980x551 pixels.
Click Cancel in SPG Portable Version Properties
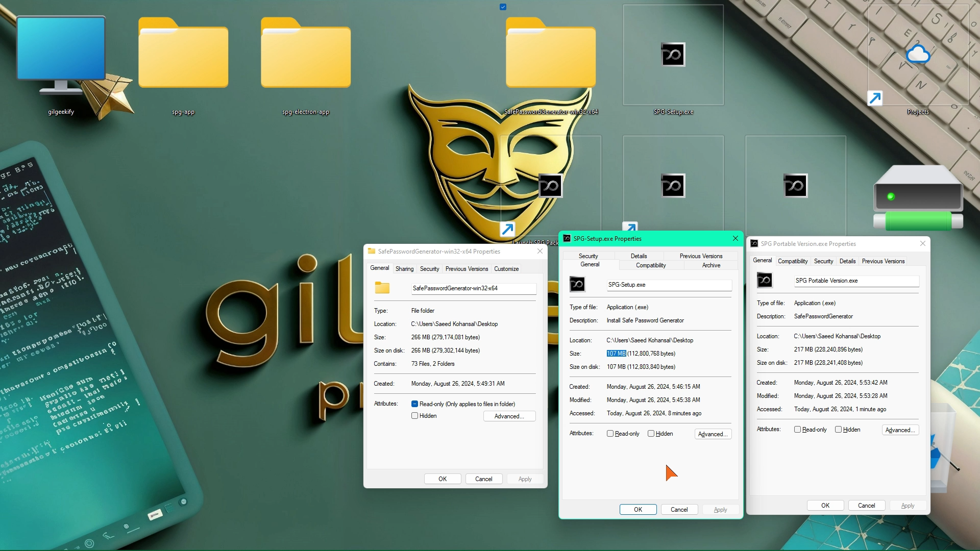pos(866,506)
